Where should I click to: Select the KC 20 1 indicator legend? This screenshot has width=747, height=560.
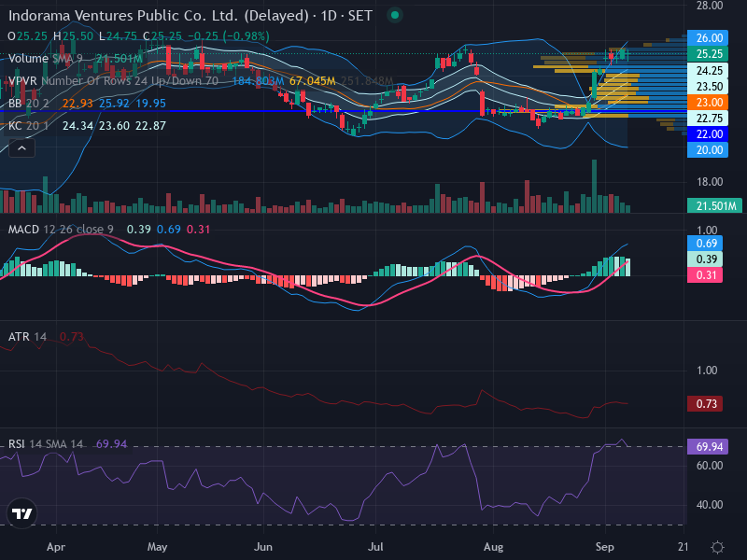pos(30,126)
